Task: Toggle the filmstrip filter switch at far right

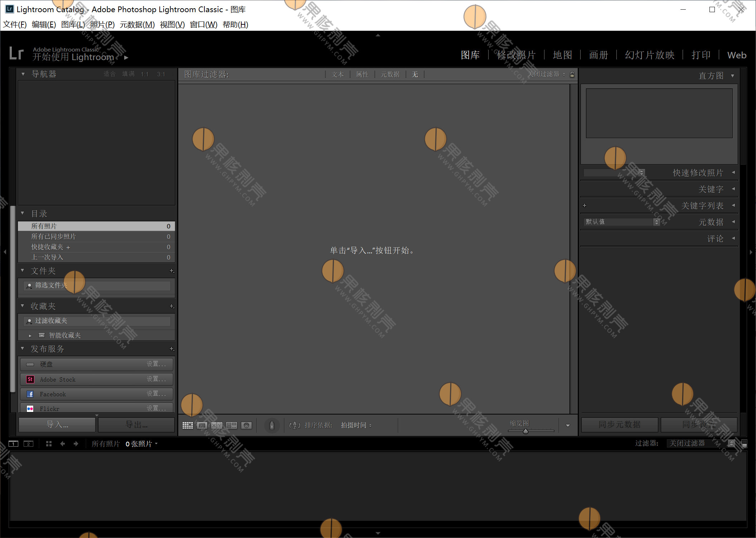Action: tap(744, 444)
